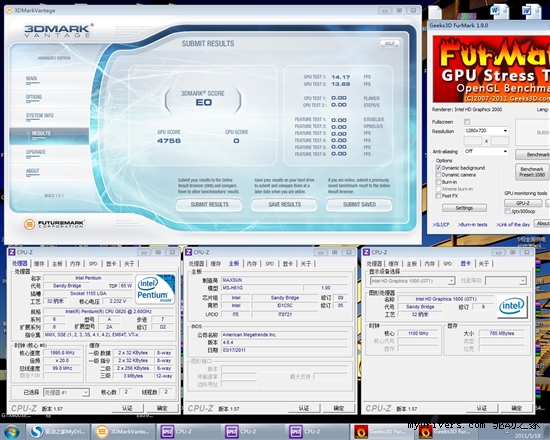Switch to the 3DMarkVantage taskbar item
This screenshot has width=550, height=440.
123,432
